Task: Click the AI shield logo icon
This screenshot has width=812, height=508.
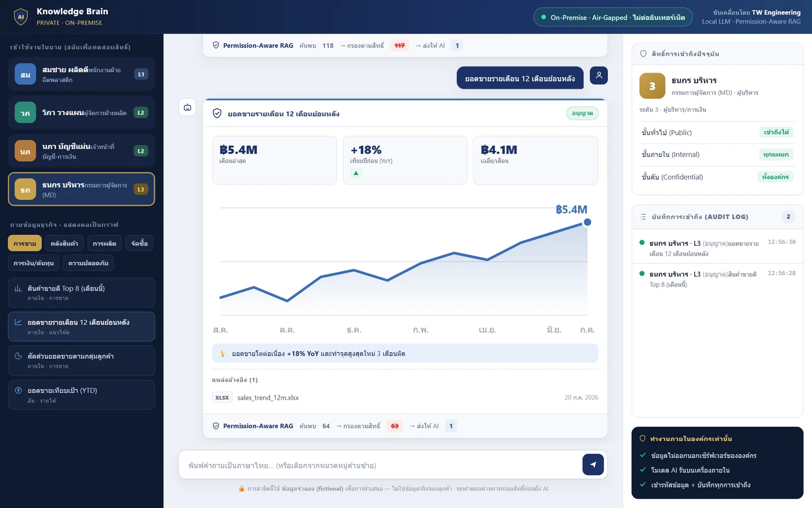Action: click(x=21, y=17)
